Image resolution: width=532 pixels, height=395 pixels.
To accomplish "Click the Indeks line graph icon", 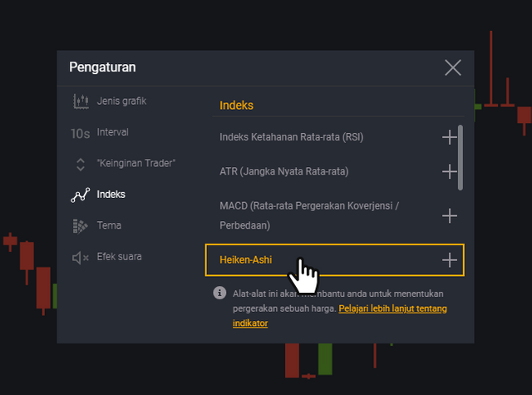I will coord(81,195).
